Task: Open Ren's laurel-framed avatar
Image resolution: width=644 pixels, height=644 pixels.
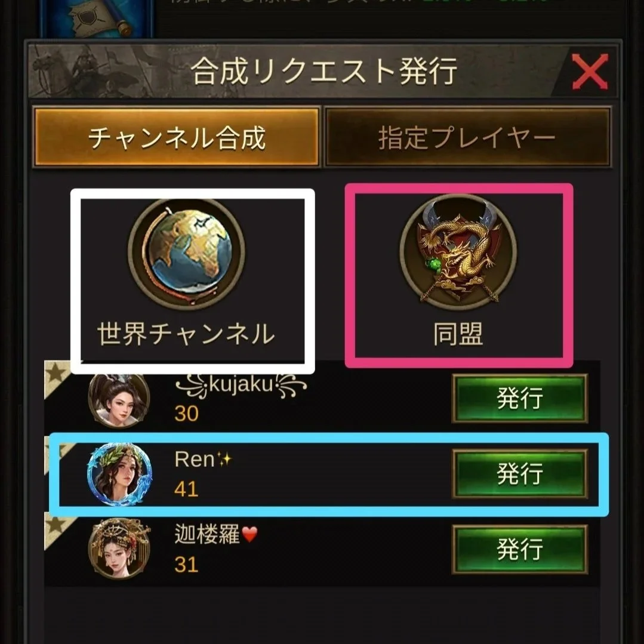Action: (x=119, y=474)
